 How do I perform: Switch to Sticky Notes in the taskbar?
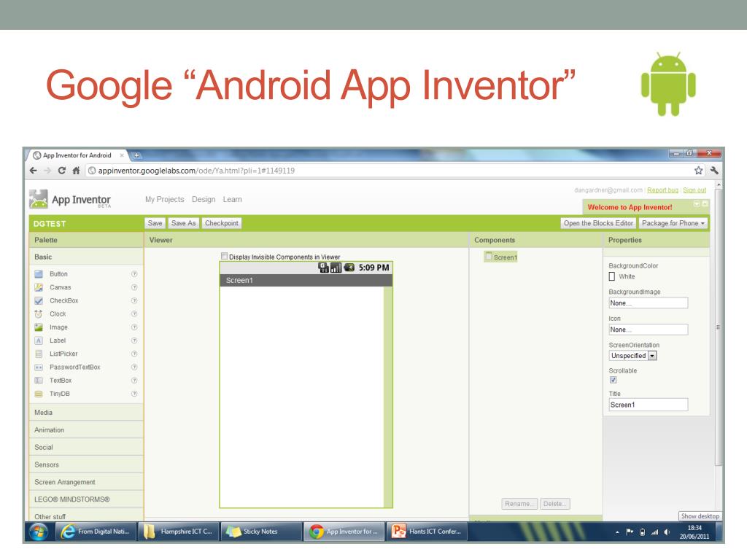(261, 532)
